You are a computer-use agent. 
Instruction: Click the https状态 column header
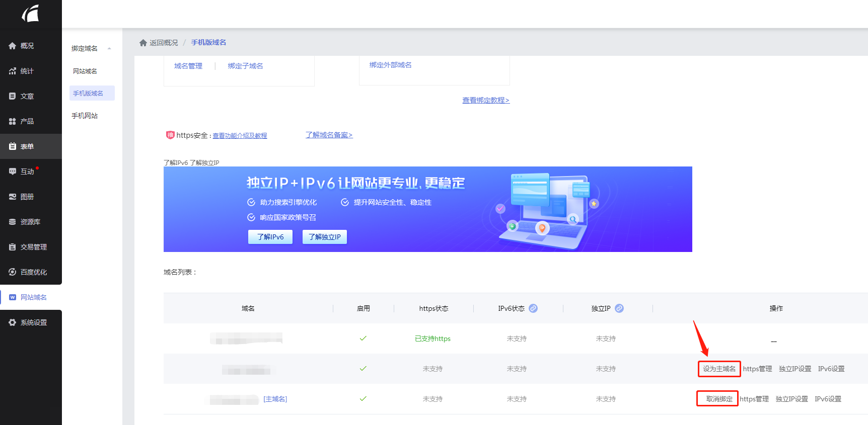[433, 308]
